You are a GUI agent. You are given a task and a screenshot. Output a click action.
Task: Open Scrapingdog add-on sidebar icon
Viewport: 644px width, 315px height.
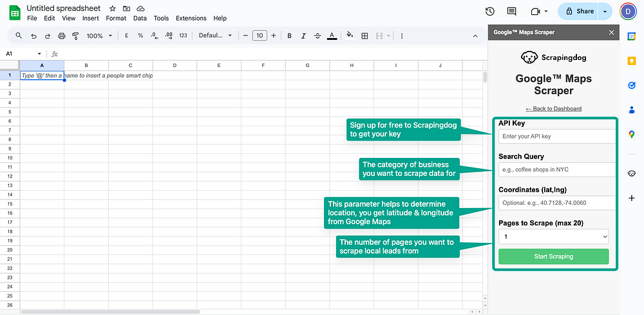pos(632,173)
